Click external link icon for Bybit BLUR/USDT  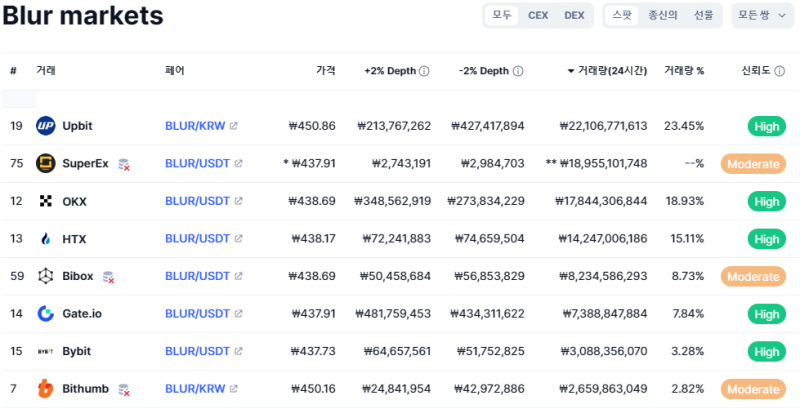pos(238,351)
